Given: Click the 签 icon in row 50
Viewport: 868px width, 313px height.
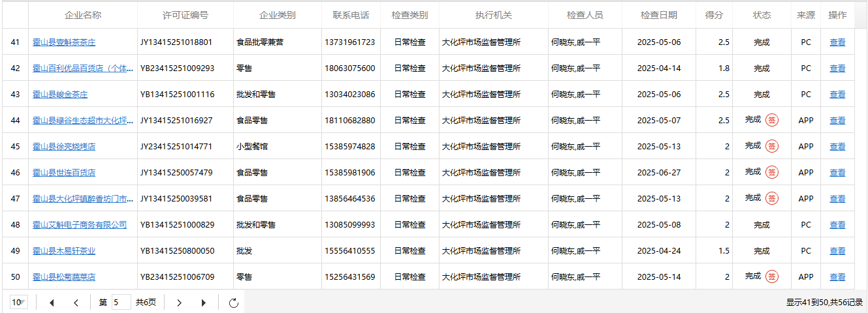Looking at the screenshot, I should point(772,276).
